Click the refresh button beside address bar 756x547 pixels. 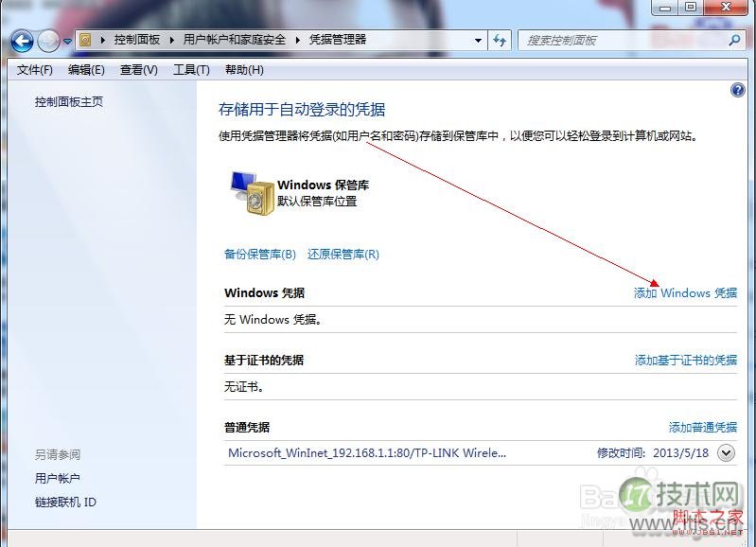click(x=500, y=40)
